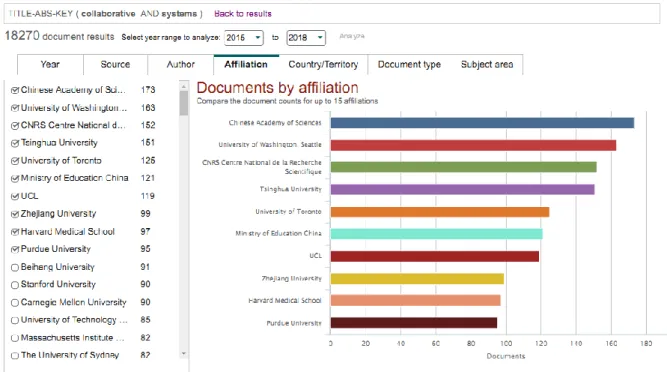Check Beihang University checkbox
This screenshot has height=372, width=667.
point(15,267)
